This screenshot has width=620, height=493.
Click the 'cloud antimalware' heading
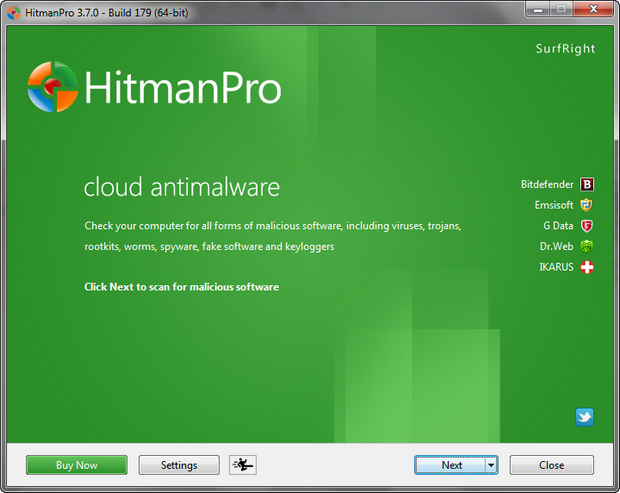[x=181, y=187]
